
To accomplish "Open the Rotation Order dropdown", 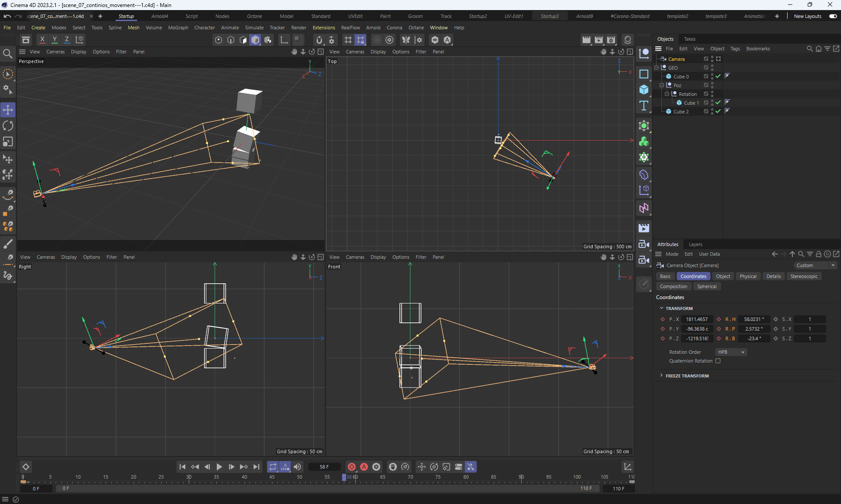I will 731,352.
